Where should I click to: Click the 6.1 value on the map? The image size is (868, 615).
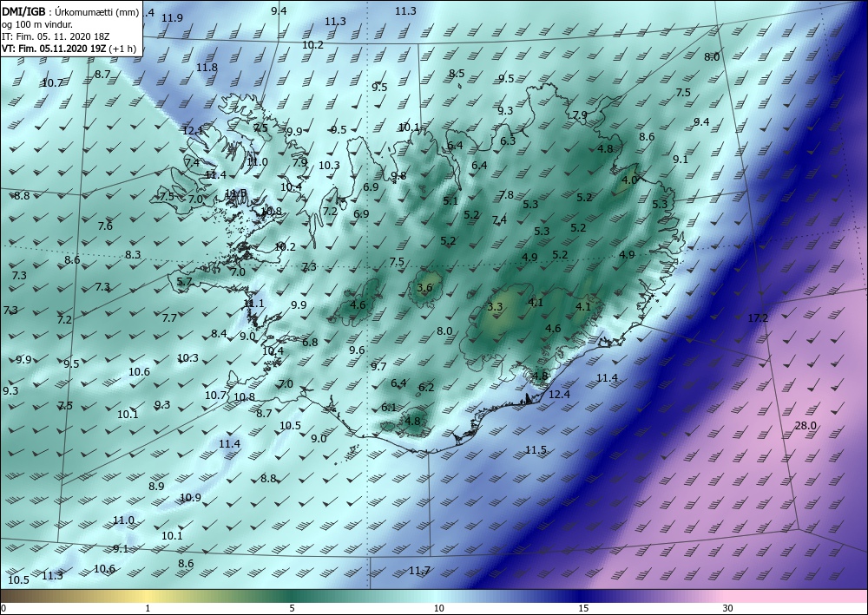[x=389, y=408]
